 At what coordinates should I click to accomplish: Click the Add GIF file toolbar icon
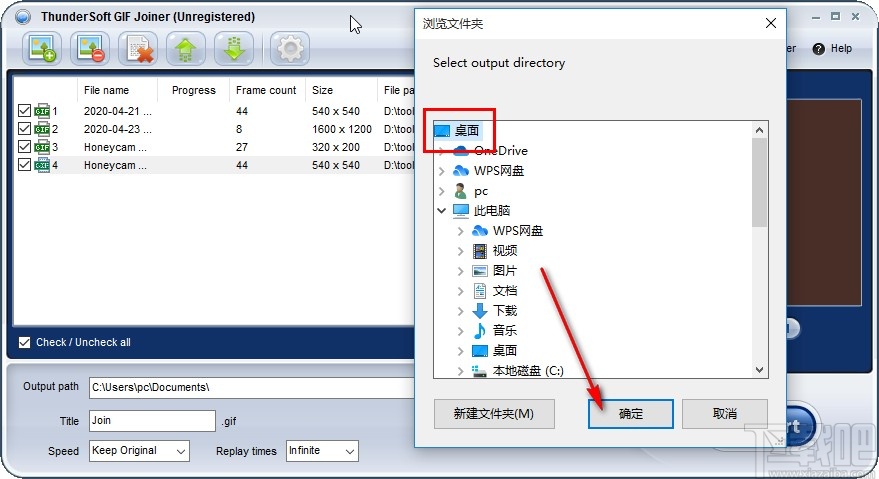coord(42,48)
